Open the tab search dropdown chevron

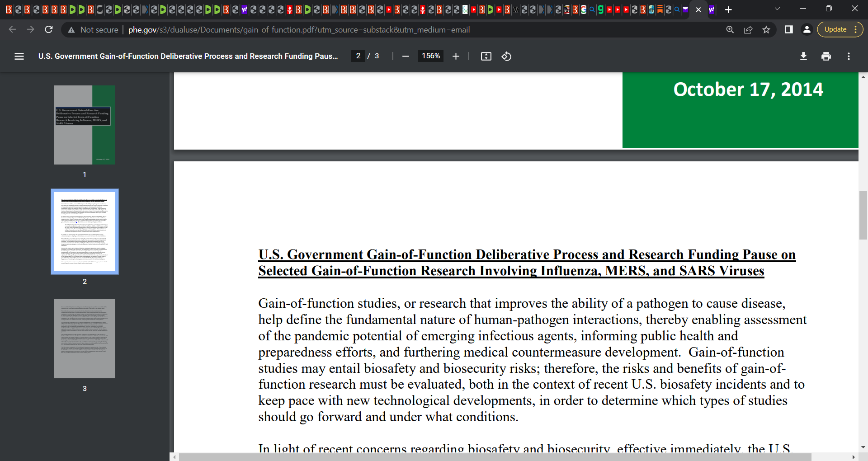coord(777,9)
